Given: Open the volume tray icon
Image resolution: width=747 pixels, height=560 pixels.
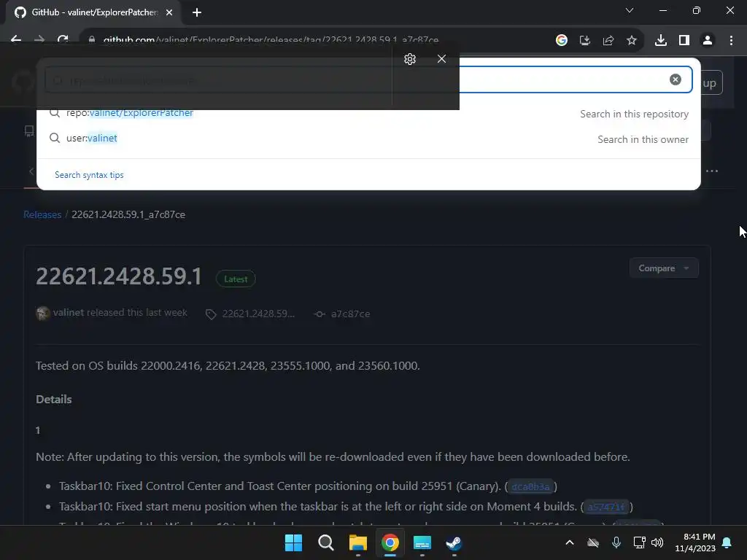Looking at the screenshot, I should pos(657,542).
